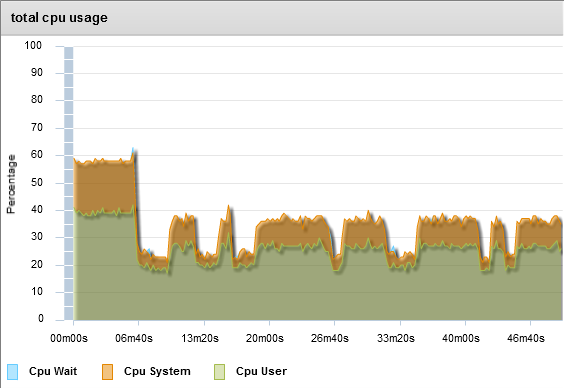
Task: Toggle the Cpu Wait legend label
Action: click(x=53, y=371)
